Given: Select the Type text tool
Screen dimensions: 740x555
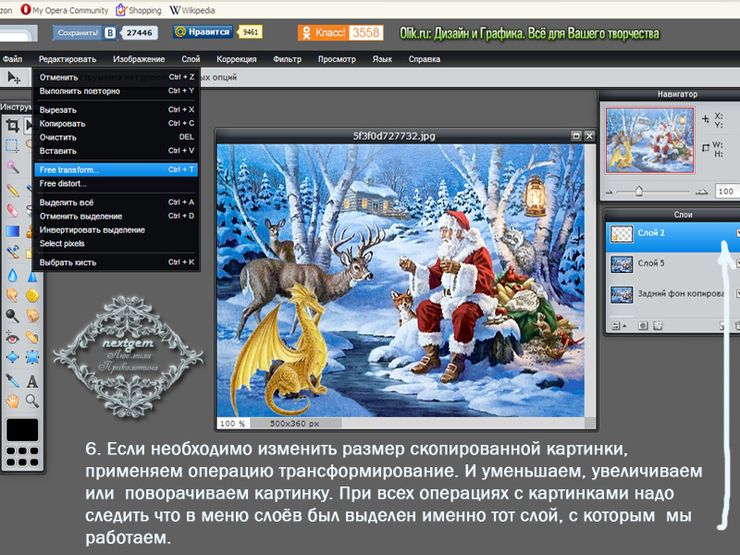Looking at the screenshot, I should pyautogui.click(x=32, y=380).
